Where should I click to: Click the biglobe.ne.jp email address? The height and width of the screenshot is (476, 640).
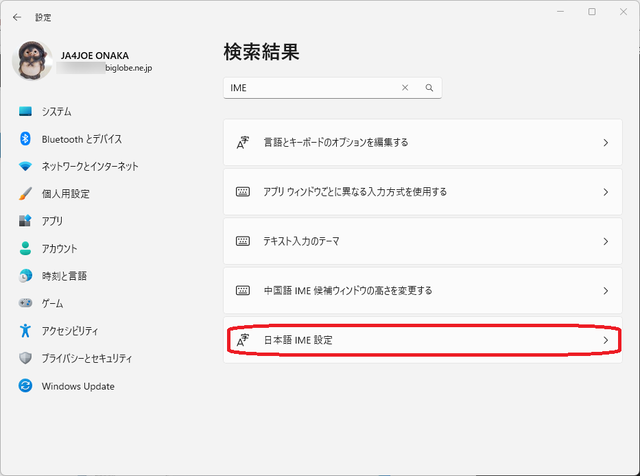(129, 68)
